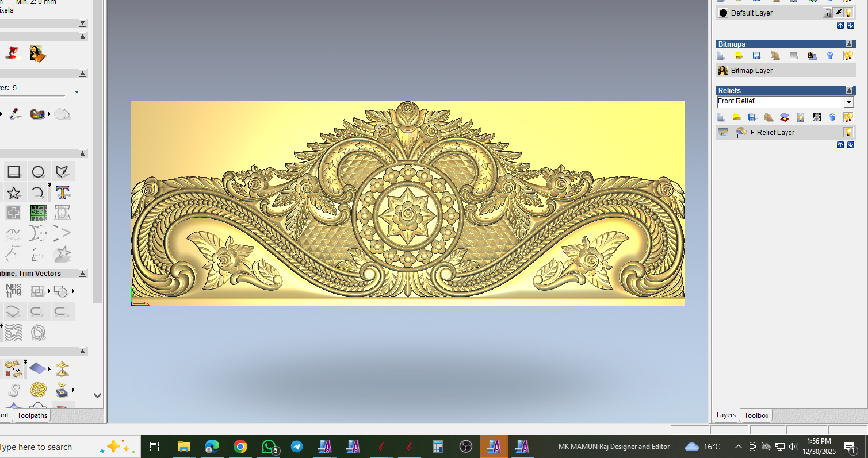Expand the flyout arrow beside the paint palette
Image resolution: width=868 pixels, height=458 pixels.
[49, 114]
